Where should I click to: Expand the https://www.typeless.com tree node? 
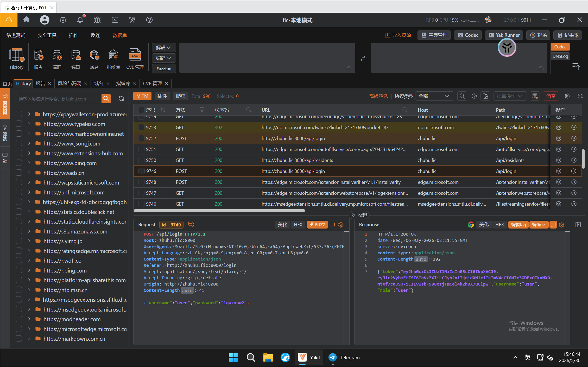pyautogui.click(x=29, y=124)
